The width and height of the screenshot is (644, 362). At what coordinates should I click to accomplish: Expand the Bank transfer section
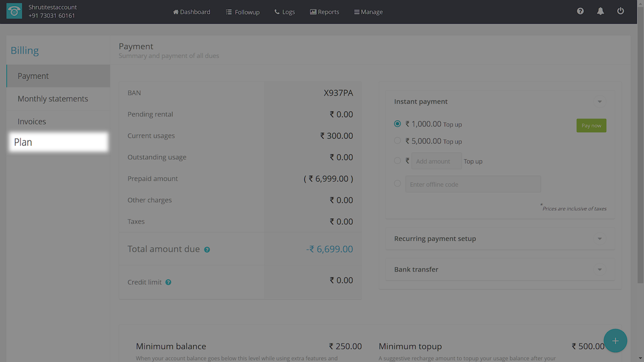(x=599, y=269)
